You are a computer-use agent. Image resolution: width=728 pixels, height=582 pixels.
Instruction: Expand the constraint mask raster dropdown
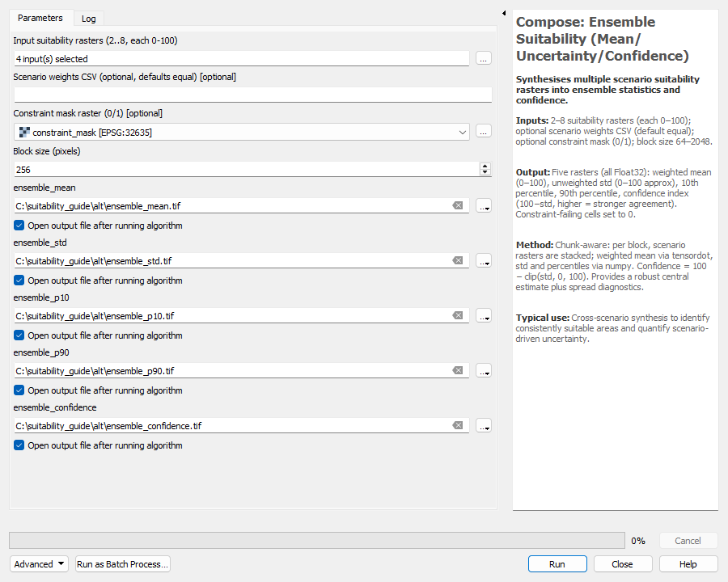[462, 133]
